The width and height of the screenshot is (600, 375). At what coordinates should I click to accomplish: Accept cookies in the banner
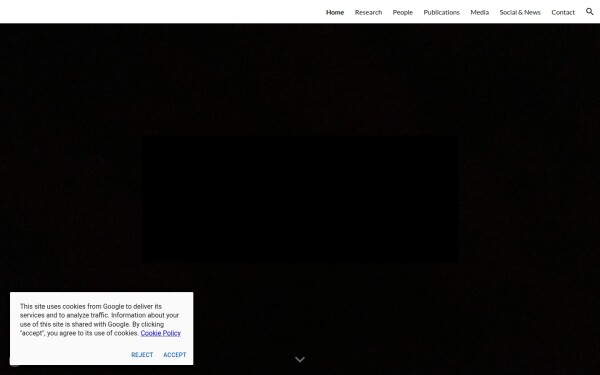coord(175,355)
